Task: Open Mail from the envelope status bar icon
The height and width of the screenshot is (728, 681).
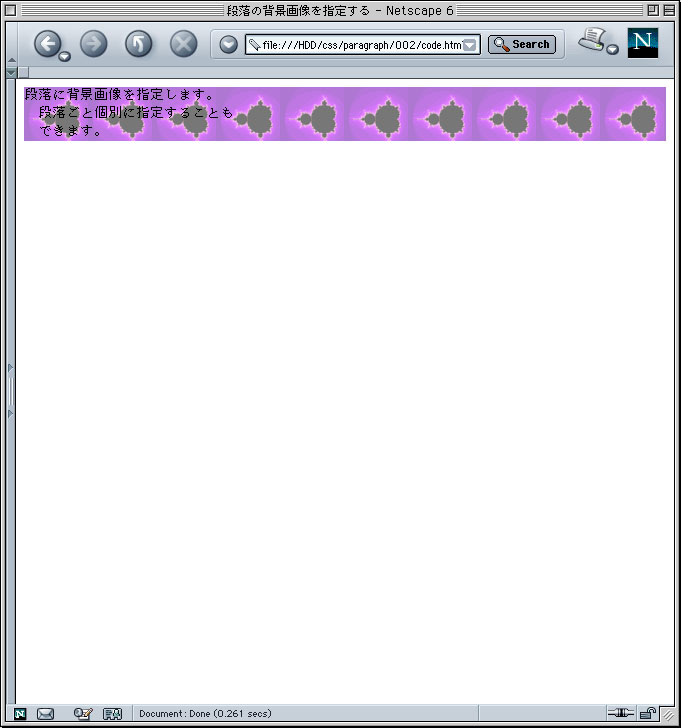Action: 45,714
